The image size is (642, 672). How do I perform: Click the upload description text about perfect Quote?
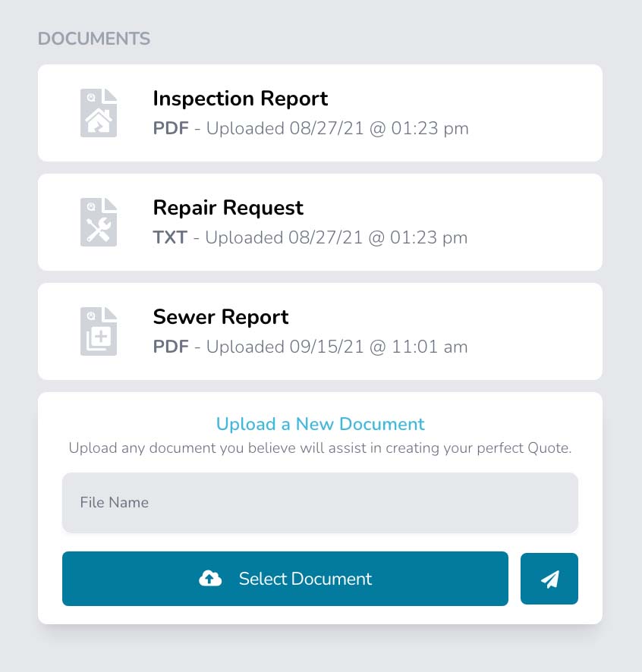pos(320,448)
